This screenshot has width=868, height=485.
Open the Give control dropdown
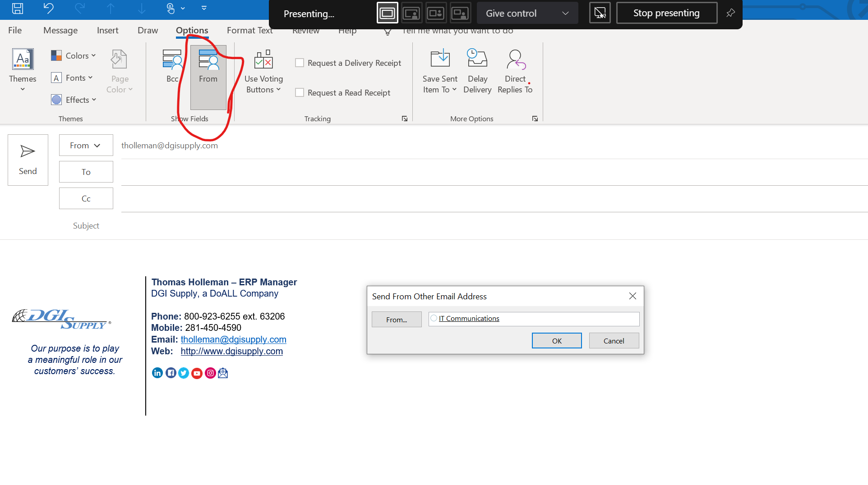coord(527,14)
